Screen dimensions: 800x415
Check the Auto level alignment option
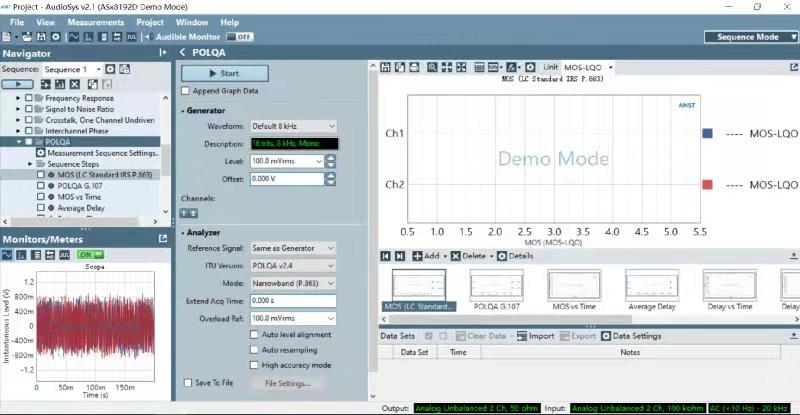coord(254,335)
